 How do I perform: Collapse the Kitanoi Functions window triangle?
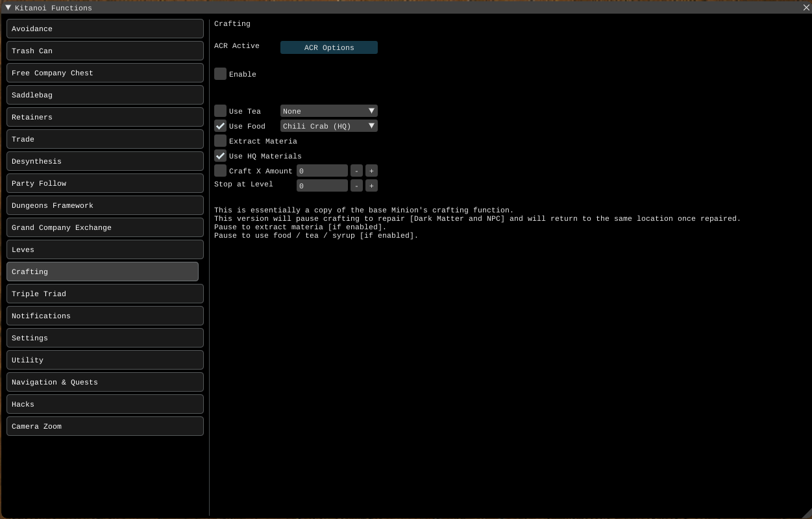pos(8,8)
